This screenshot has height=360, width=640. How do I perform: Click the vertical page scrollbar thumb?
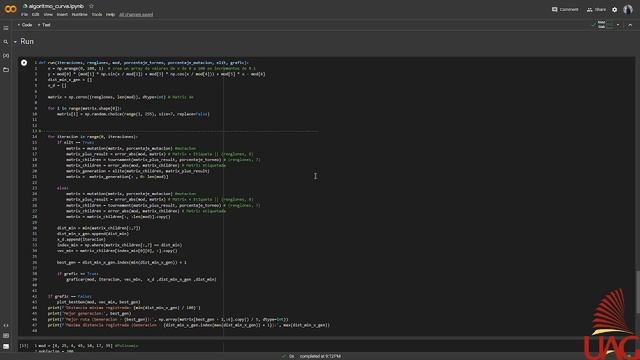(637, 292)
